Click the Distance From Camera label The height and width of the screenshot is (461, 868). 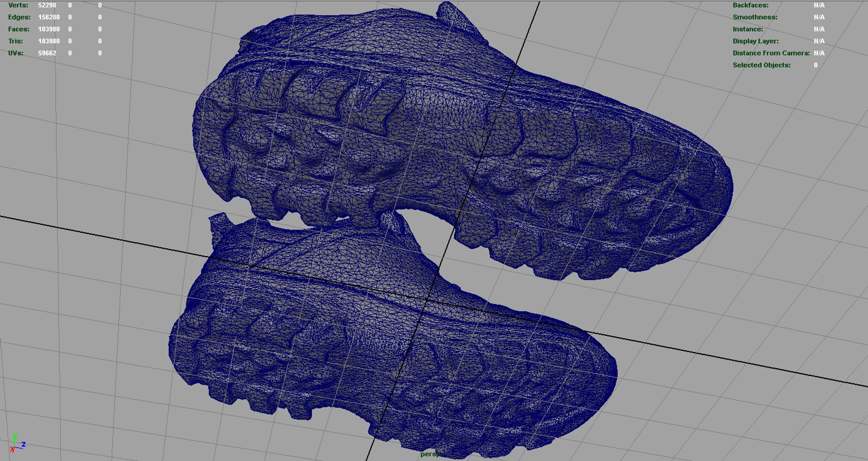pyautogui.click(x=771, y=53)
